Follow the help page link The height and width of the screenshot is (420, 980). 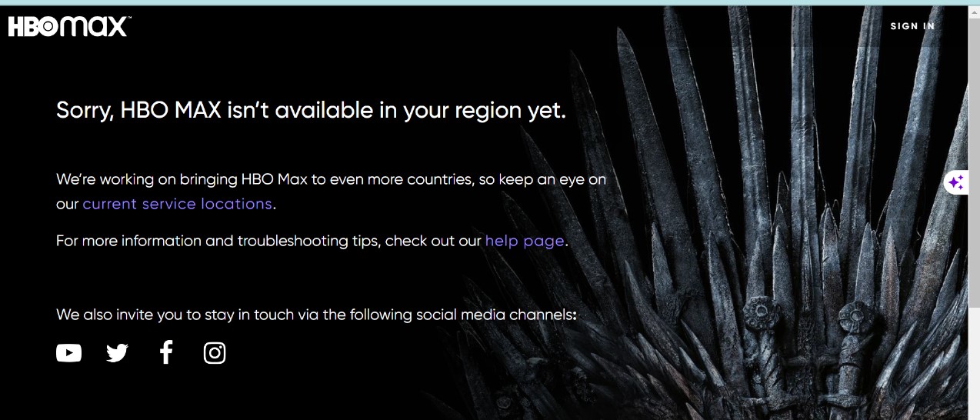click(x=525, y=241)
